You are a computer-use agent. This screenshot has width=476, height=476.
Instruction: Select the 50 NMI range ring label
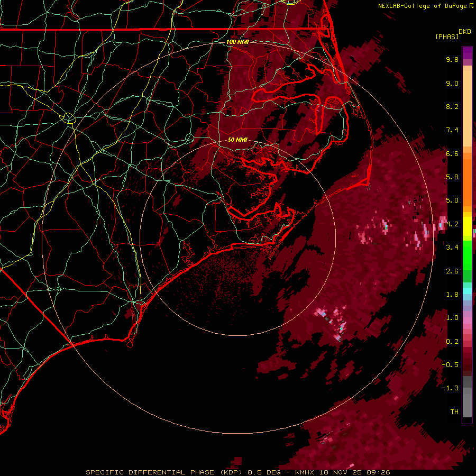pyautogui.click(x=237, y=140)
